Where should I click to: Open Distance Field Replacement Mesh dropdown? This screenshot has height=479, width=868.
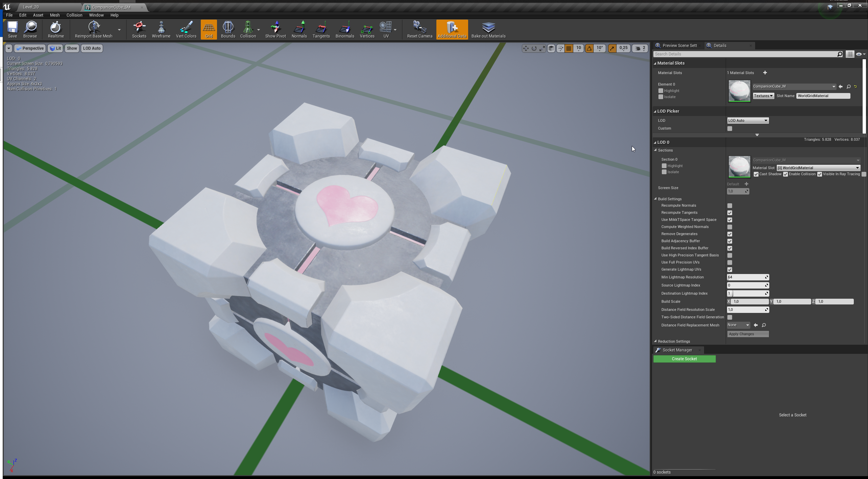[739, 325]
